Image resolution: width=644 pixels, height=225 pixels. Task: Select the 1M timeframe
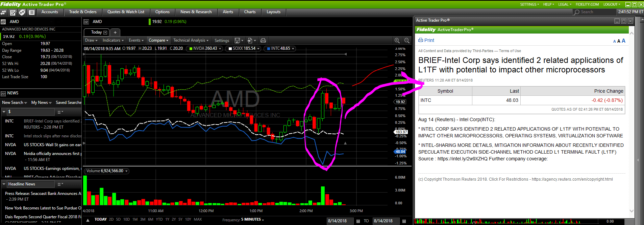135,220
